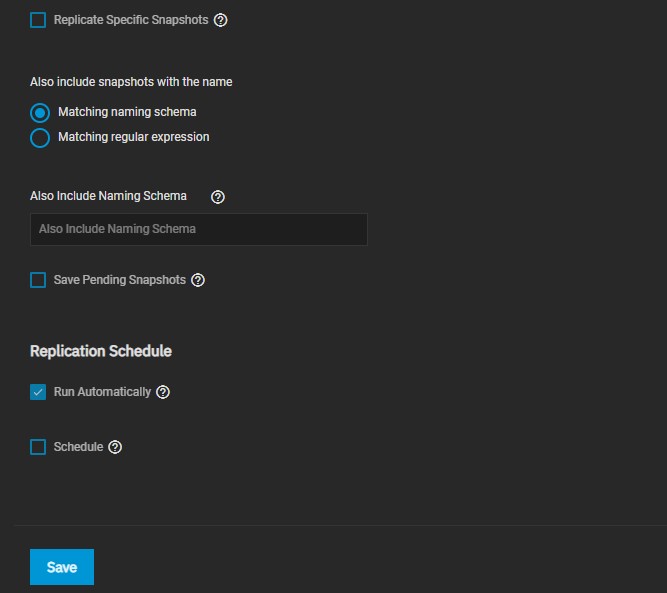Uncheck the Run Automatically checkbox
The height and width of the screenshot is (593, 667).
[38, 392]
